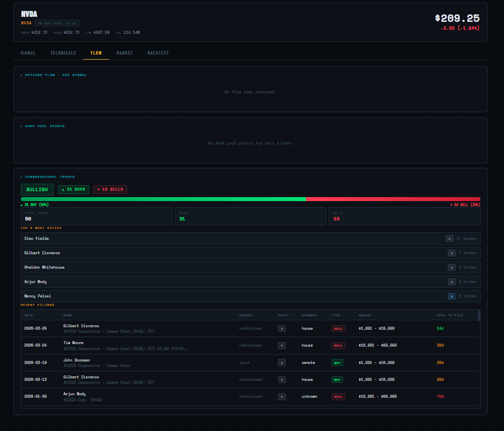Click the Sells 19 stat card
Viewport: 504px width, 431px height.
404,216
